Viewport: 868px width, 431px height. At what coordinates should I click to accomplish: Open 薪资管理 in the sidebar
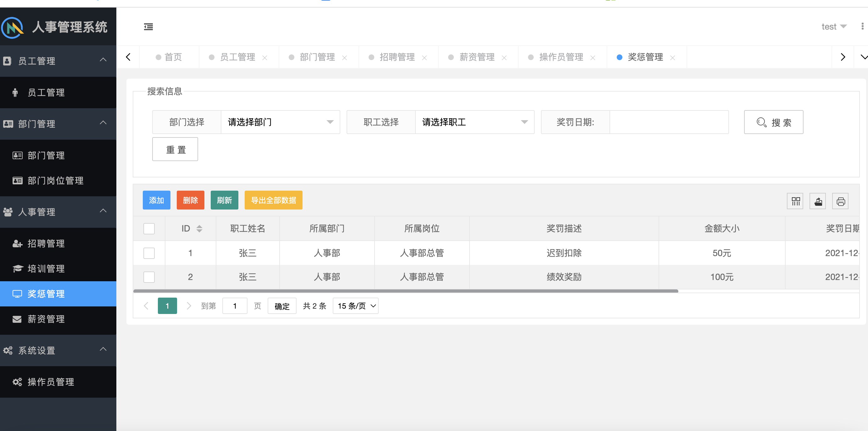(58, 319)
